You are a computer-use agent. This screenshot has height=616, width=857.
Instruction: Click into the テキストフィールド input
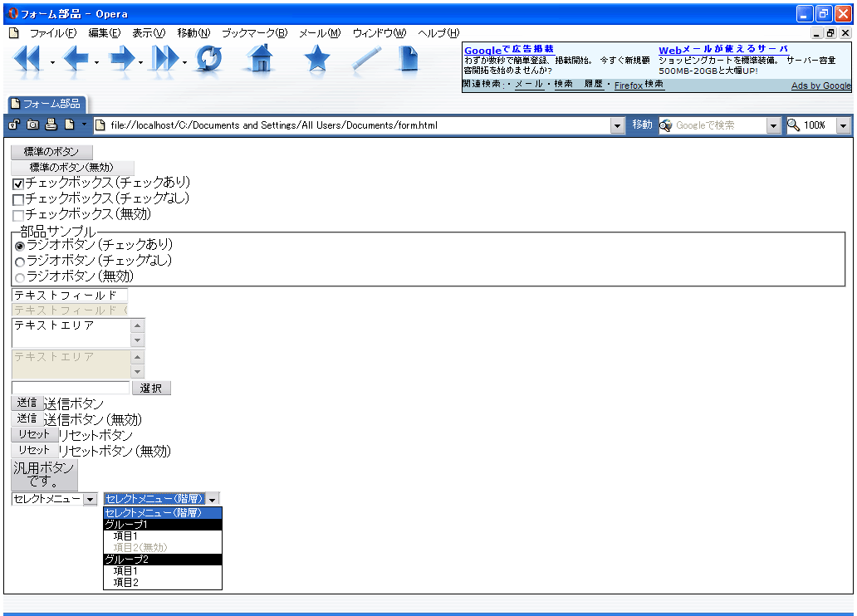70,296
